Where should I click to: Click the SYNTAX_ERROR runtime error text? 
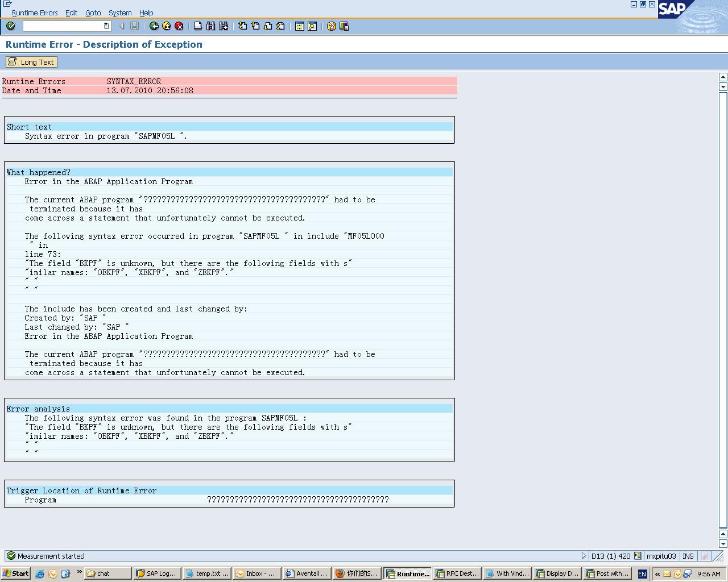[134, 81]
